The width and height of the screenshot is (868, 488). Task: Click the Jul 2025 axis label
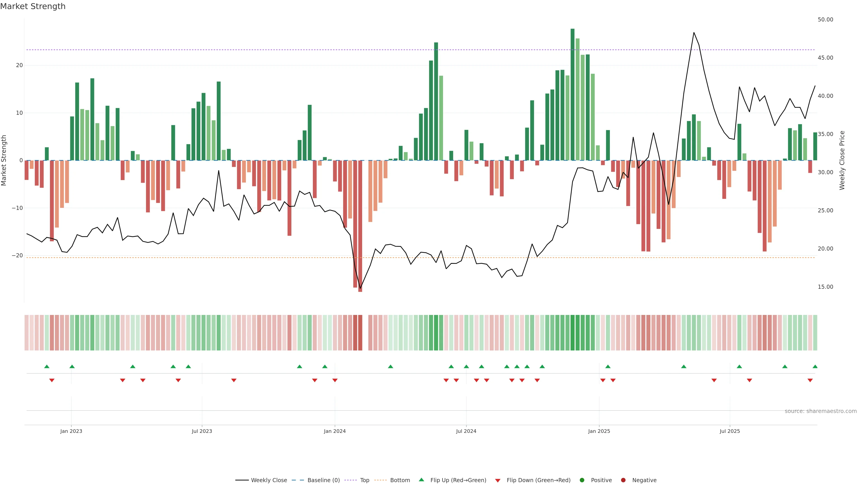tap(729, 431)
